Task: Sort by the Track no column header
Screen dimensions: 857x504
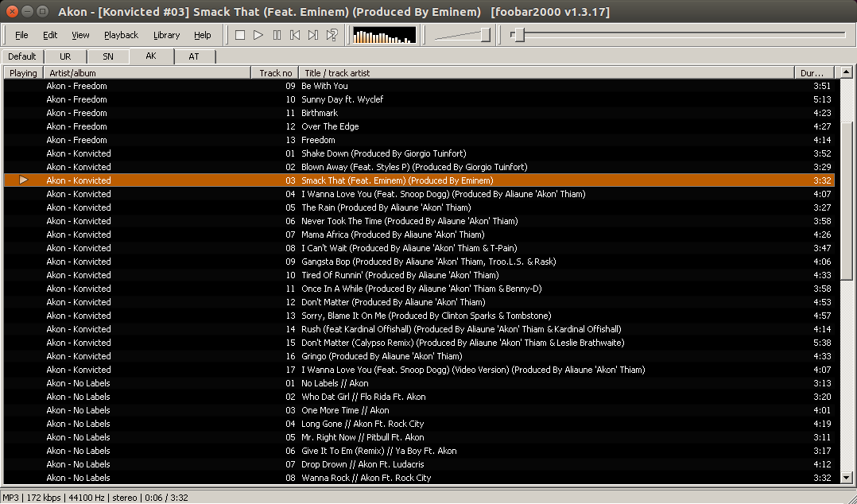Action: pos(275,72)
